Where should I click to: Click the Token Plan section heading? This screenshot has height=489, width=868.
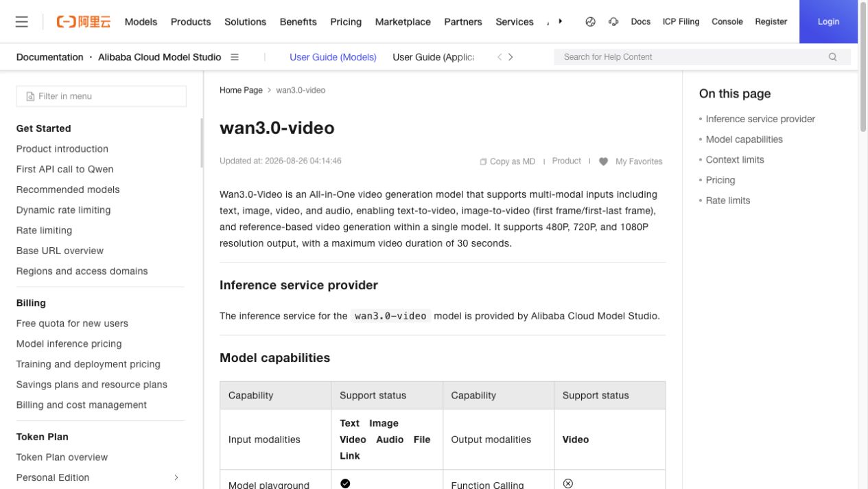(43, 437)
